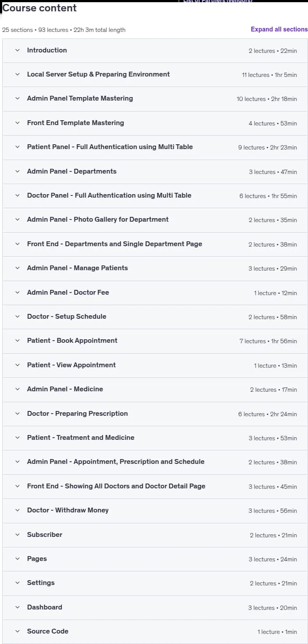This screenshot has height=644, width=308.
Task: Select the Source Code section title
Action: pos(48,631)
